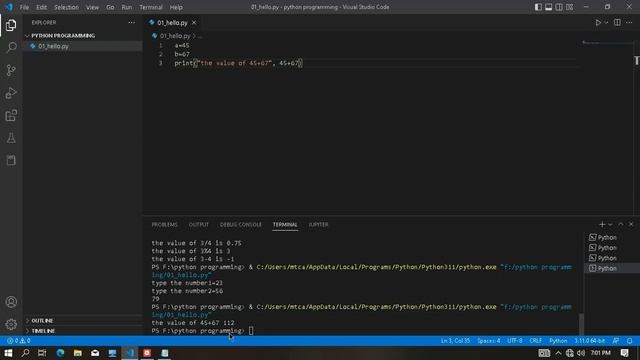Run the Python file with play button
This screenshot has width=640, height=360.
[598, 22]
